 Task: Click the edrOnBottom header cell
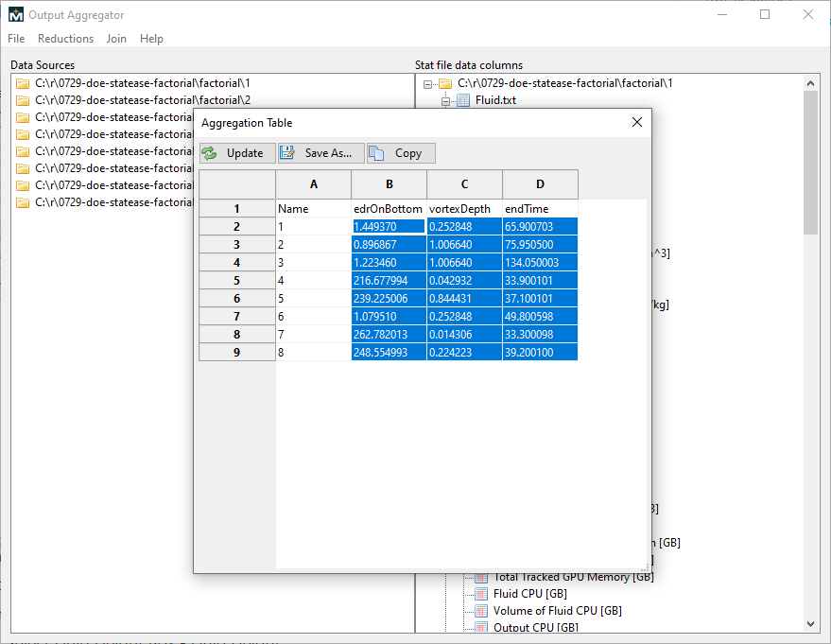point(389,209)
